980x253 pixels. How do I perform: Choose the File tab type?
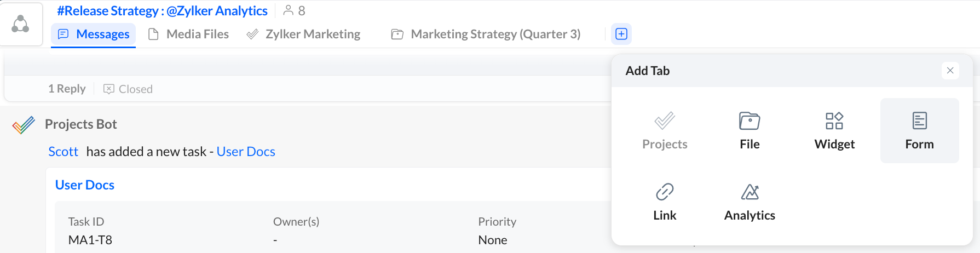tap(750, 130)
